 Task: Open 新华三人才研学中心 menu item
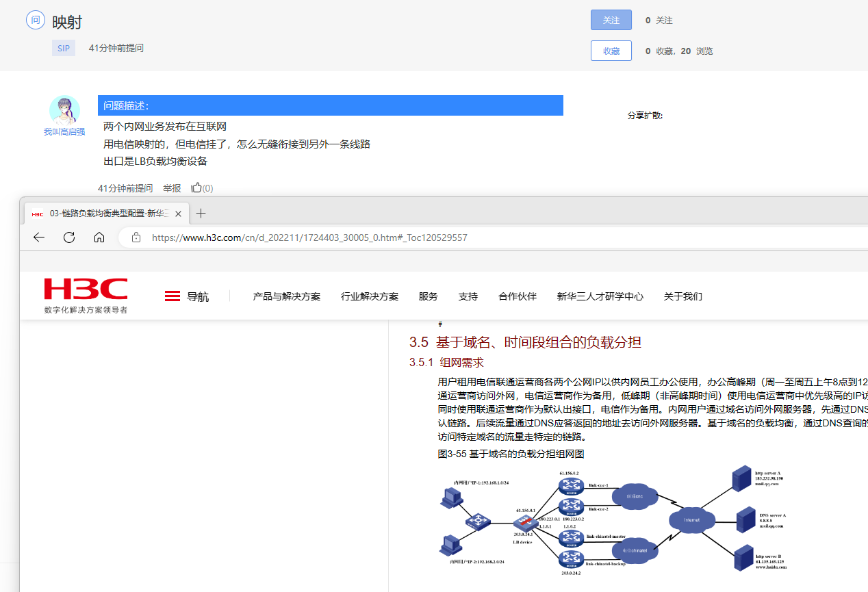pyautogui.click(x=600, y=296)
